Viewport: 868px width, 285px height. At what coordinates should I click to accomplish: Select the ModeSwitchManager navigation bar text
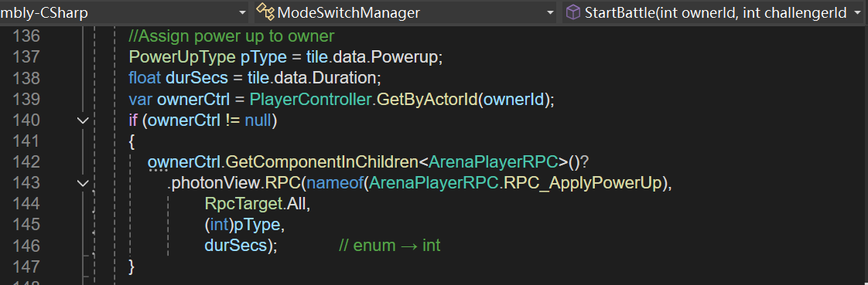[x=348, y=12]
